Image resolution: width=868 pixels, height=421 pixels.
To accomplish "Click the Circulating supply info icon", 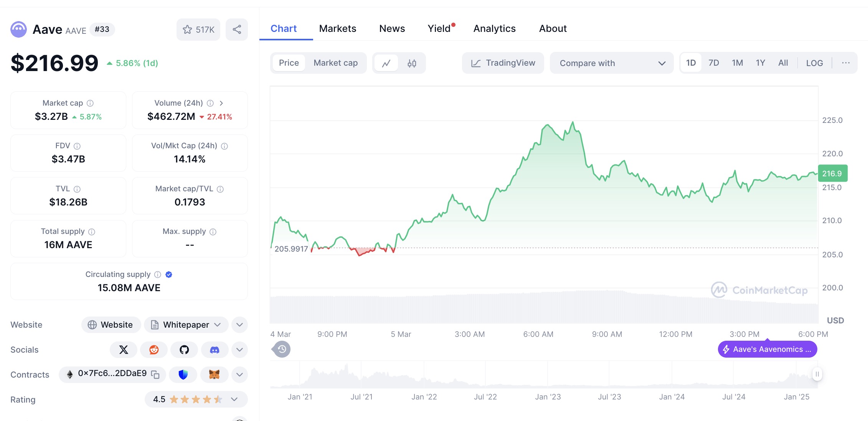I will 158,275.
